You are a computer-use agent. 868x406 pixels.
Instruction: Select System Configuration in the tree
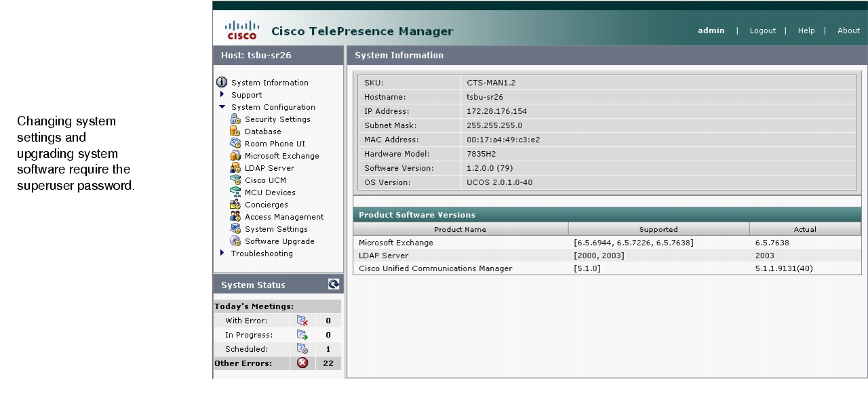273,107
